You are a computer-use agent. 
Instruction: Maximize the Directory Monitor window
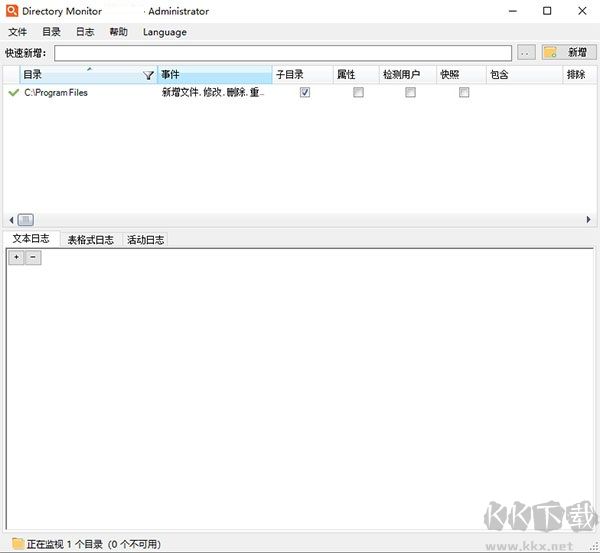[x=547, y=11]
